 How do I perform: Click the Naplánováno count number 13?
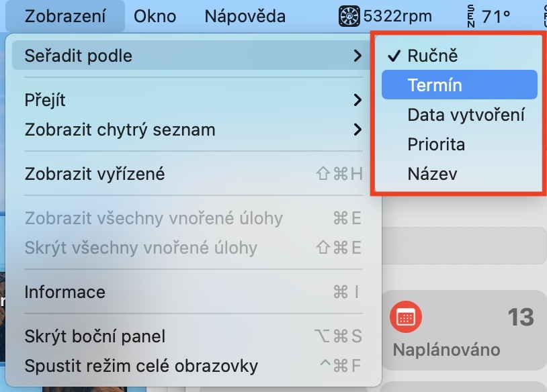tap(520, 317)
